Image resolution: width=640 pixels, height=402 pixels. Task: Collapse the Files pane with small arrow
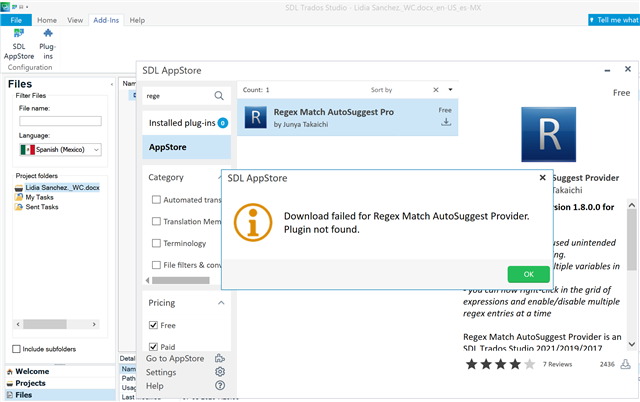tap(111, 84)
